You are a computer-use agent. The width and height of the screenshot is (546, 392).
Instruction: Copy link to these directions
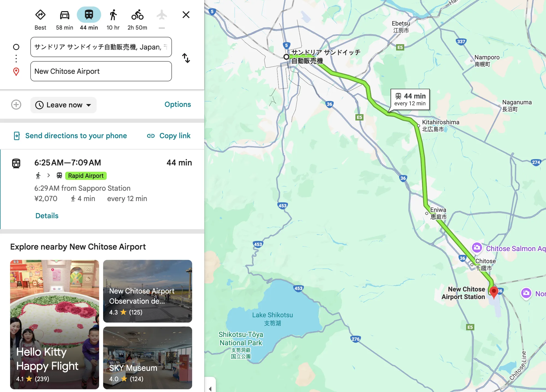[168, 136]
